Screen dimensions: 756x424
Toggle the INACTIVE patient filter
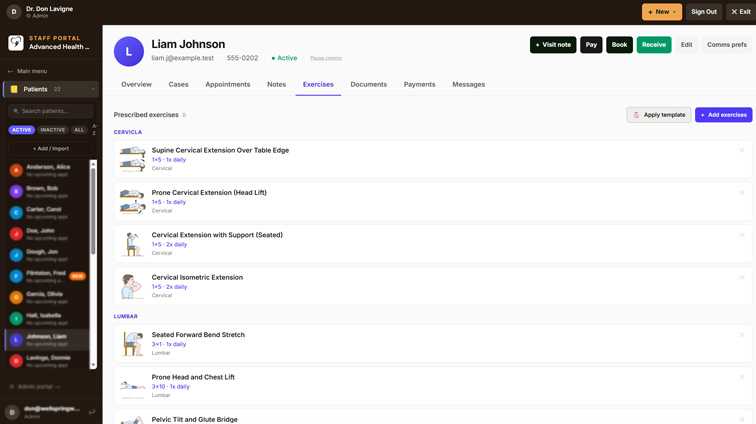coord(53,130)
